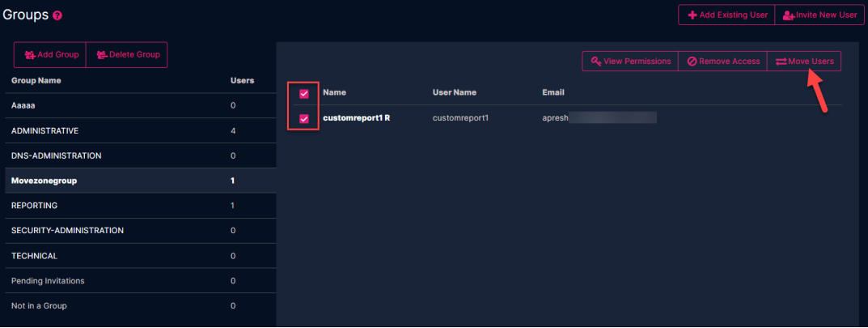Click the help question mark icon beside Groups
The width and height of the screenshot is (868, 328).
[x=57, y=15]
